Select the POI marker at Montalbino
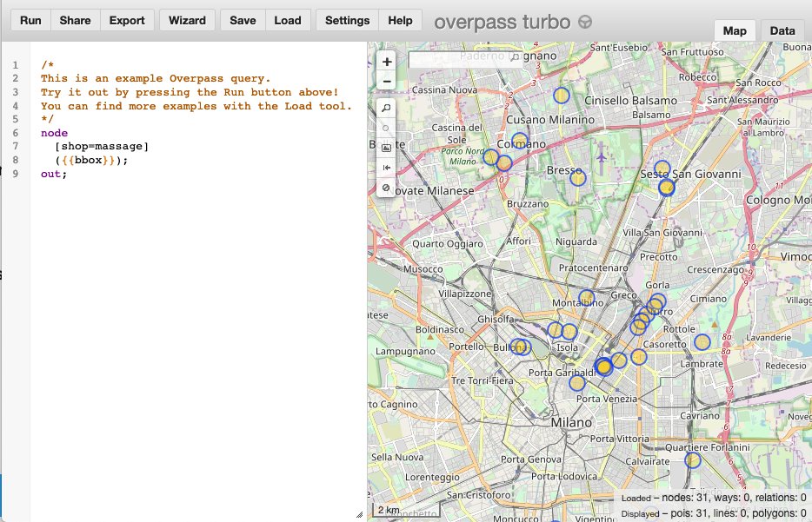Screen dimensions: 812x522 click(x=586, y=298)
